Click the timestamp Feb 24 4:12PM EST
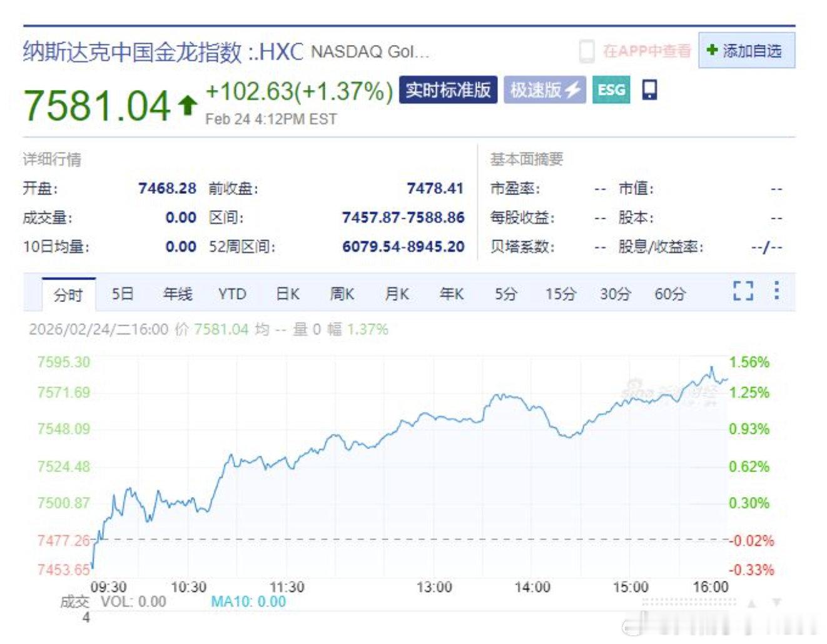This screenshot has height=644, width=827. point(271,119)
